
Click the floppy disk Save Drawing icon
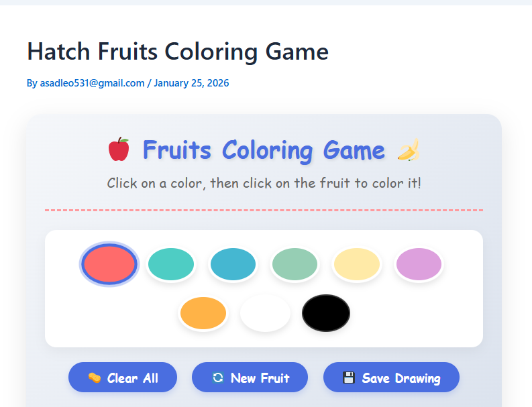point(348,378)
